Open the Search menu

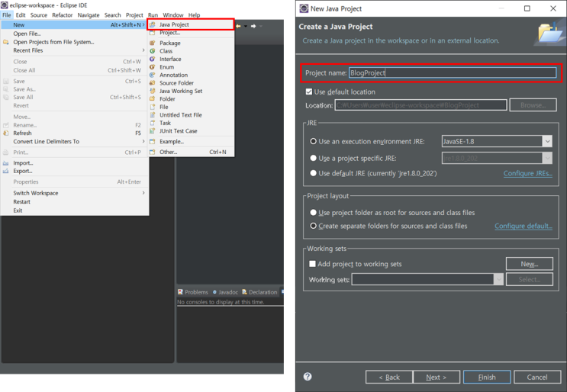[112, 14]
